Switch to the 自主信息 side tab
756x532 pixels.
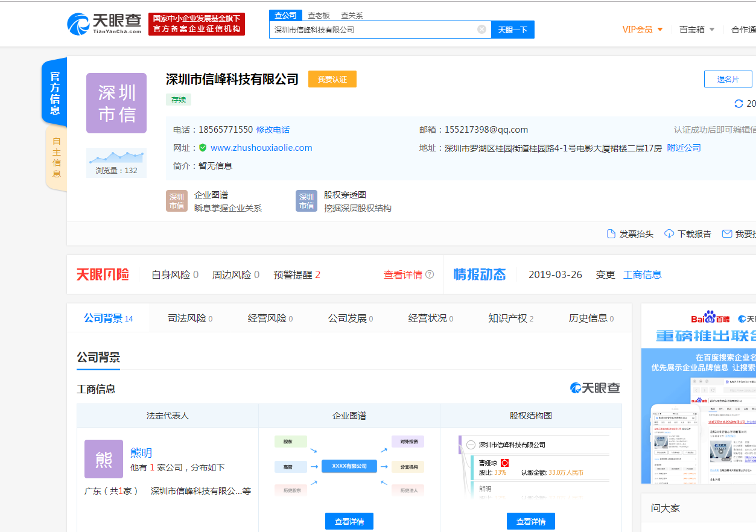56,157
